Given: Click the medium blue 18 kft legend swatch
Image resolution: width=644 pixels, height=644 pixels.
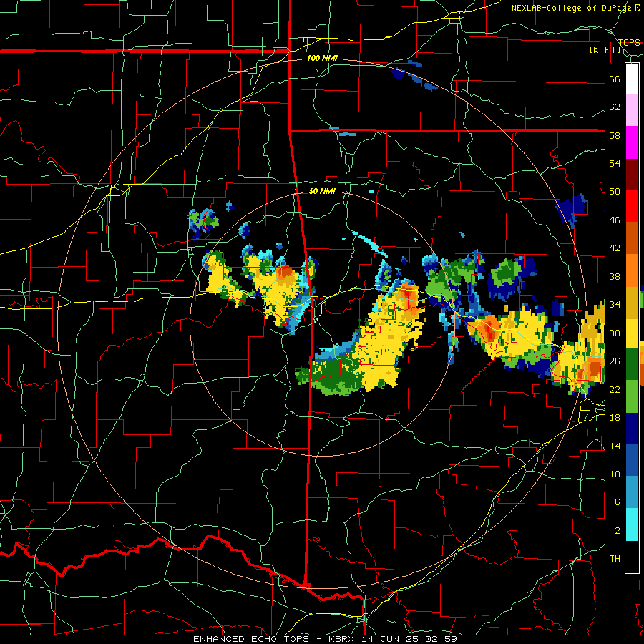Looking at the screenshot, I should [x=632, y=460].
